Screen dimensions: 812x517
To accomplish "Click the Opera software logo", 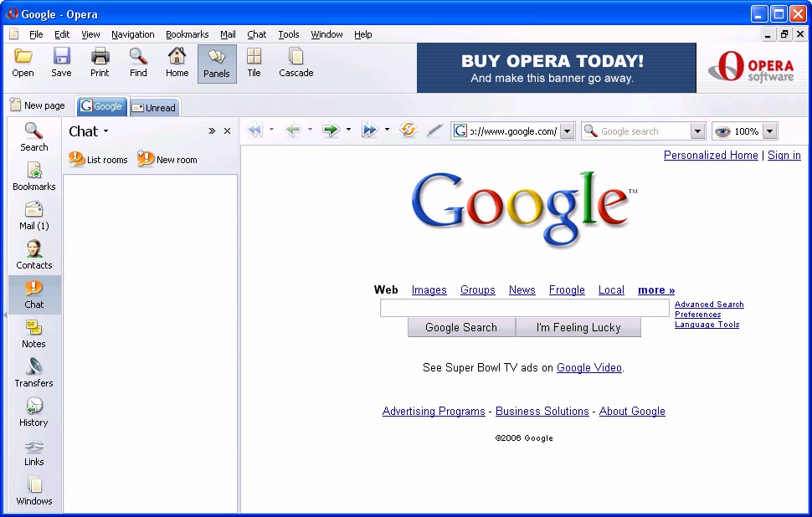I will (x=751, y=67).
